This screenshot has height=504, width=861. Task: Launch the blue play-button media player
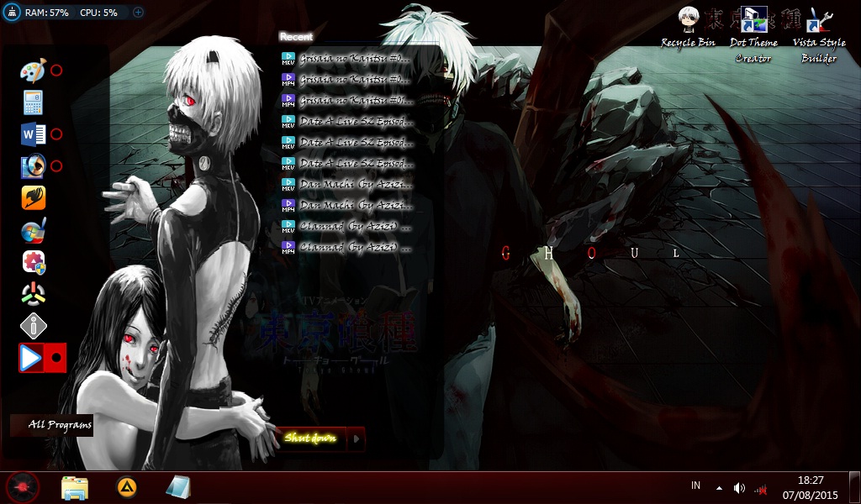point(31,358)
